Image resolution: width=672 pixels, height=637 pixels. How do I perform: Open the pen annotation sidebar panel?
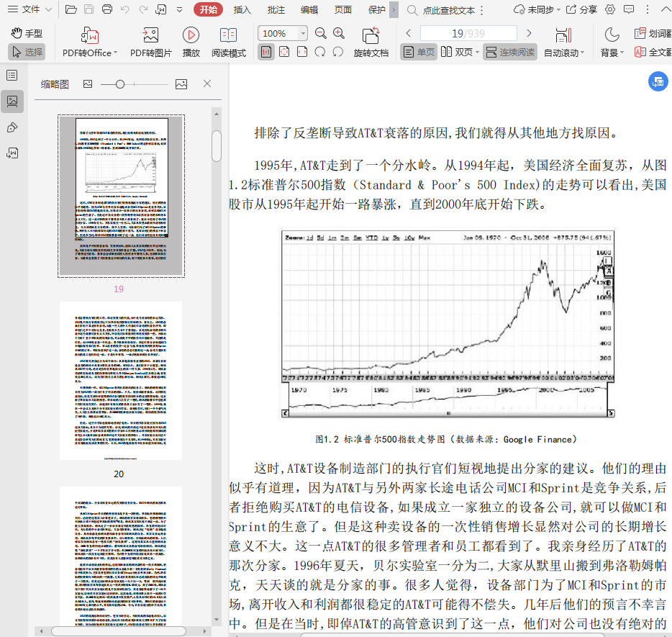click(x=12, y=127)
